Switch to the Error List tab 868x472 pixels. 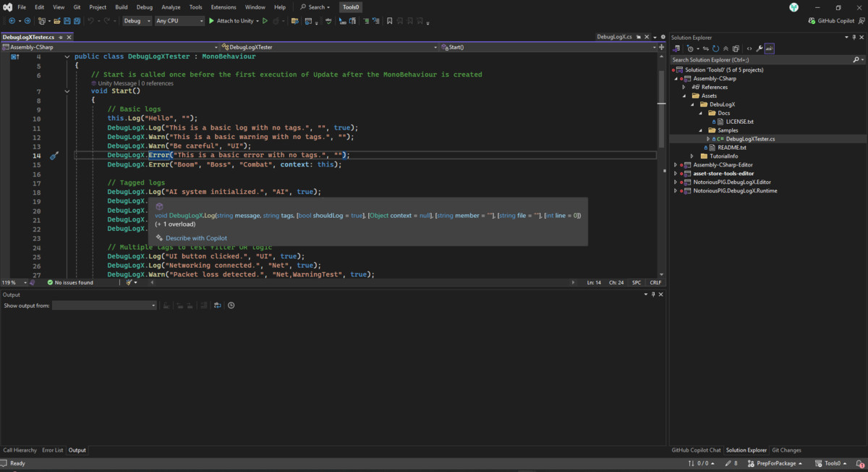pos(52,450)
